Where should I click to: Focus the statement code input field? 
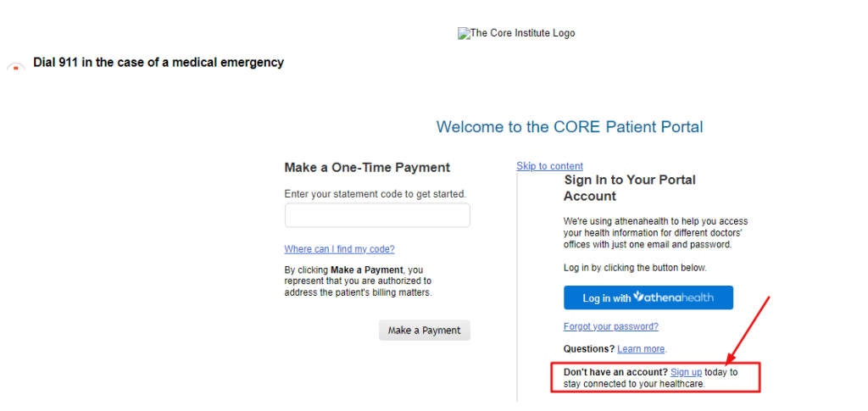tap(377, 215)
